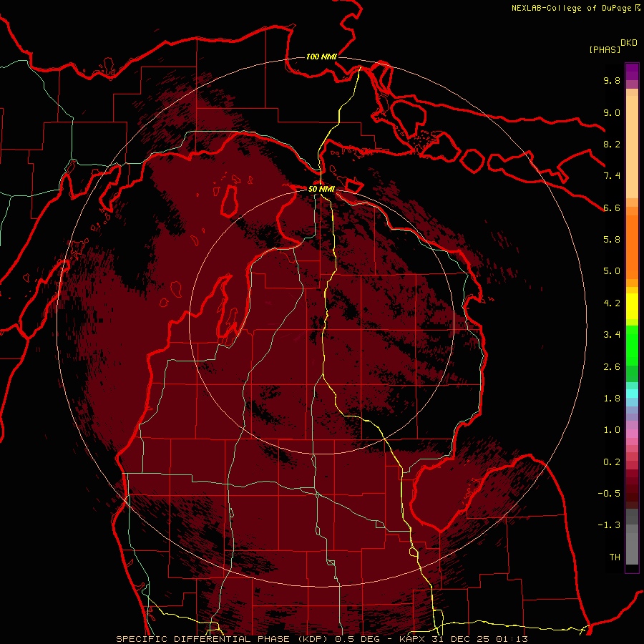
Task: Click the purple top segment of the color bar
Action: coord(632,72)
